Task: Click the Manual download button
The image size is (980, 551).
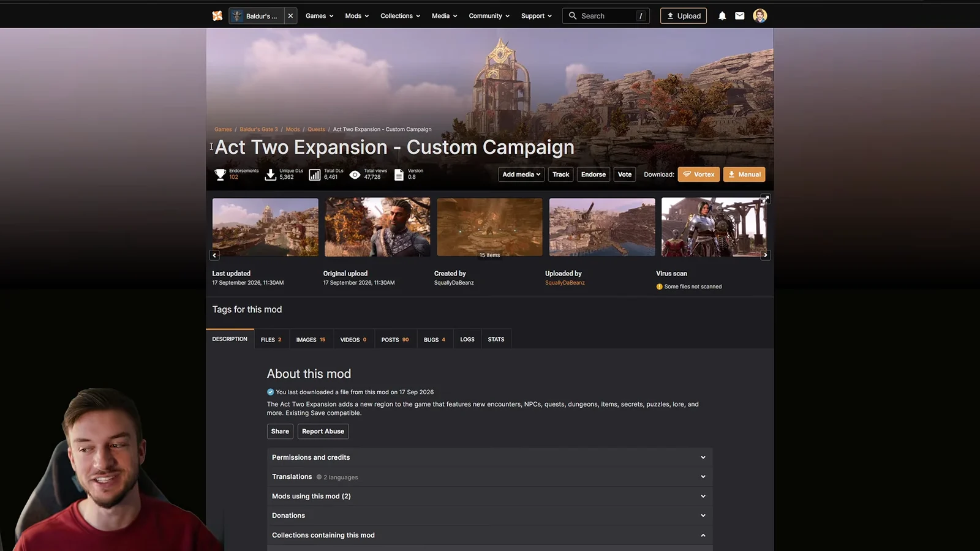Action: coord(744,174)
